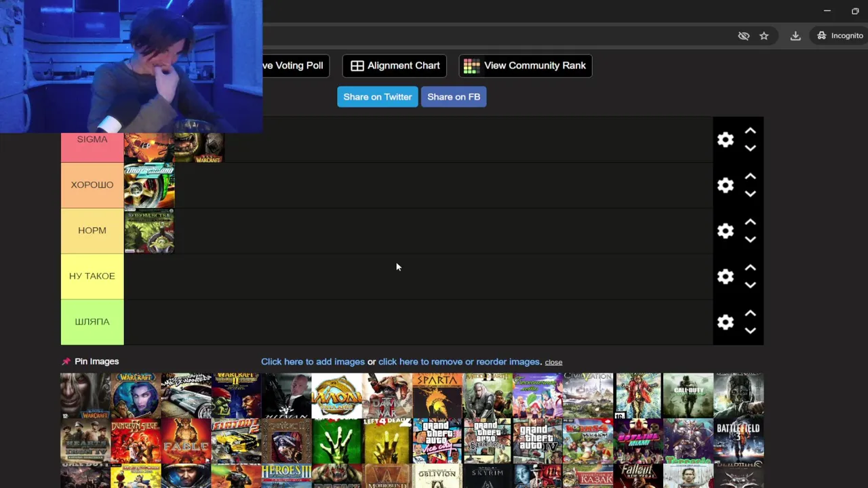Move the ШЛЯПА tier down with arrow
The height and width of the screenshot is (488, 868).
tap(750, 331)
